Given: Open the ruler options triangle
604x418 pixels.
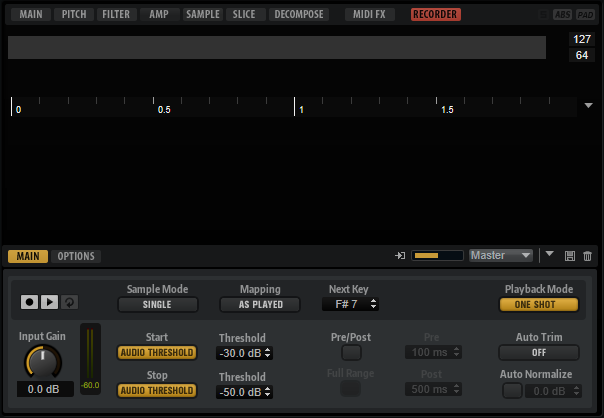Looking at the screenshot, I should pos(588,106).
